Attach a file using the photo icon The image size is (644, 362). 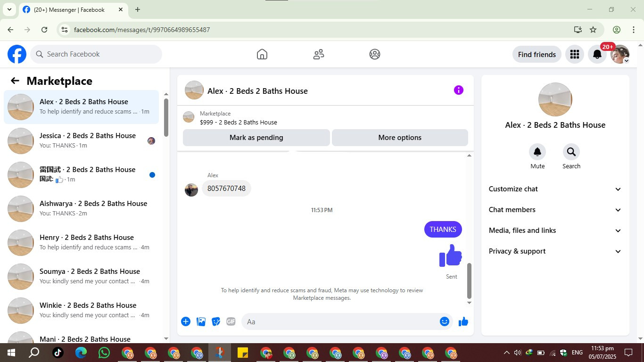click(201, 321)
